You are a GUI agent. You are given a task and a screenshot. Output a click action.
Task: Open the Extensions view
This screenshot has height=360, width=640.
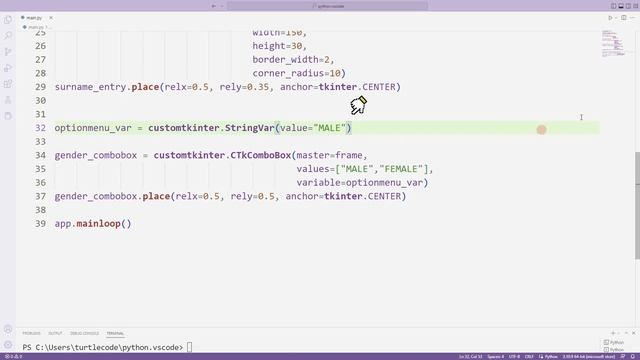(x=8, y=84)
